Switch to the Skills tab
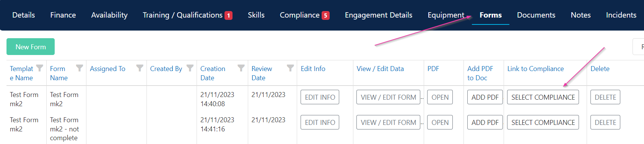Image resolution: width=644 pixels, height=144 pixels. tap(256, 15)
